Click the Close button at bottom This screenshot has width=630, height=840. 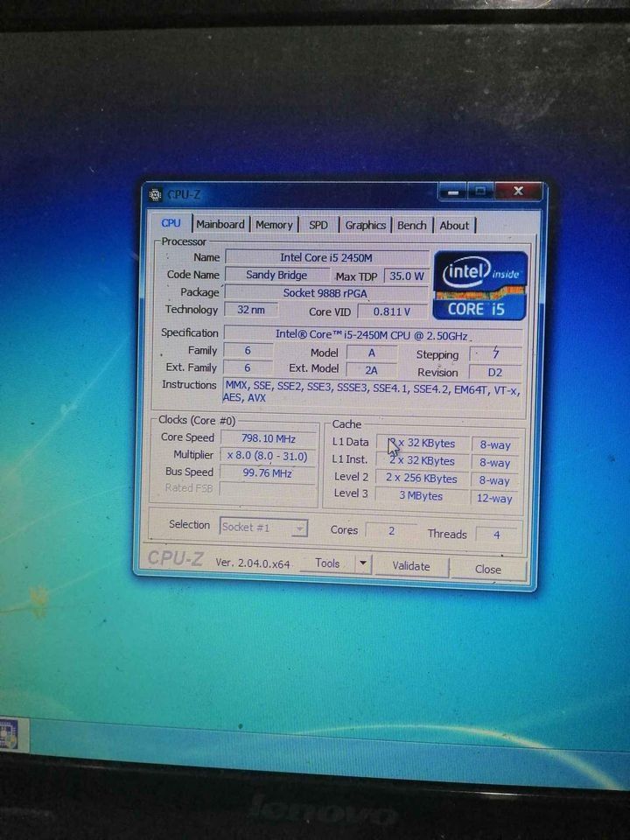[488, 569]
